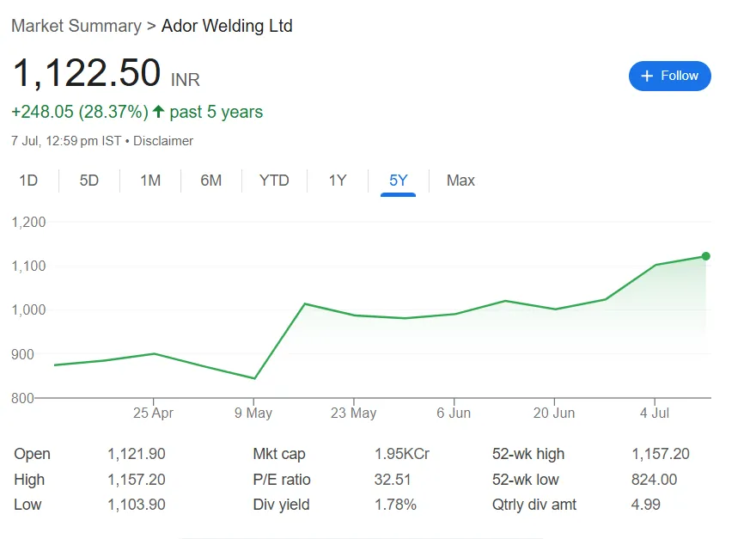Select the 1M time range tab
756x539 pixels.
click(150, 181)
